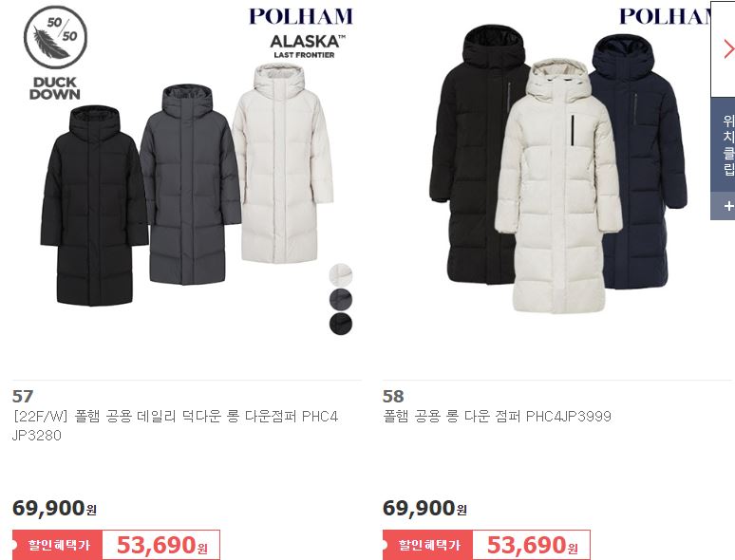Screen dimensions: 735x560
Task: Click the red right-arrow chevron at the screen edge
Action: [x=729, y=48]
